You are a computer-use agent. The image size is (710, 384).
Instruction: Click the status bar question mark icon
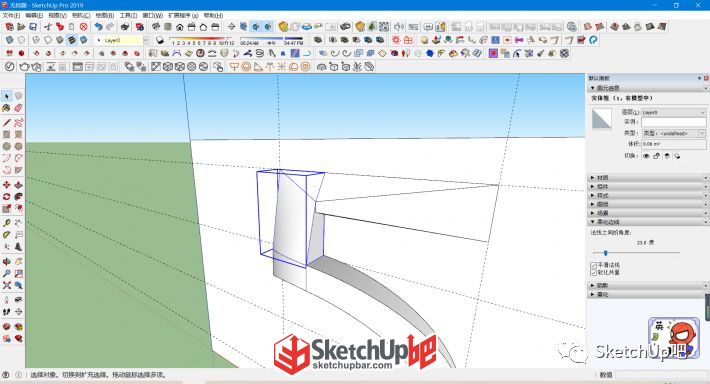6,375
